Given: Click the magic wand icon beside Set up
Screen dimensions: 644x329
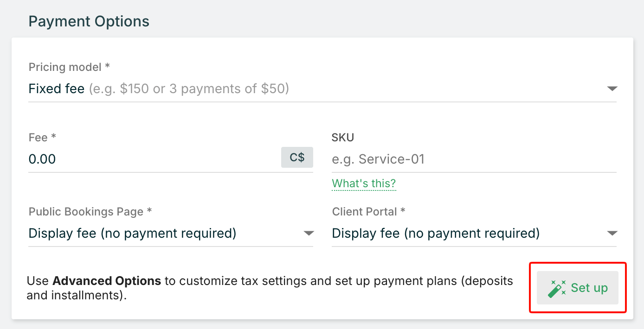Looking at the screenshot, I should click(x=557, y=288).
